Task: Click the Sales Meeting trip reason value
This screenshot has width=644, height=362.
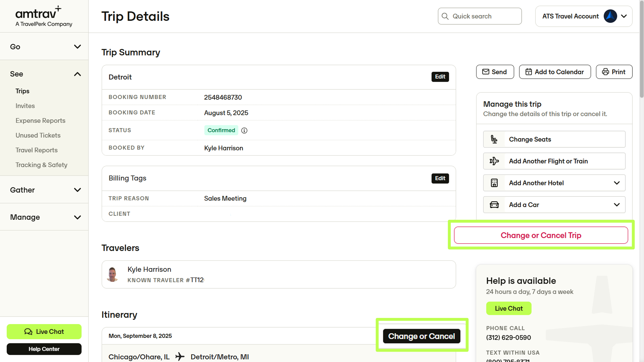Action: coord(225,199)
